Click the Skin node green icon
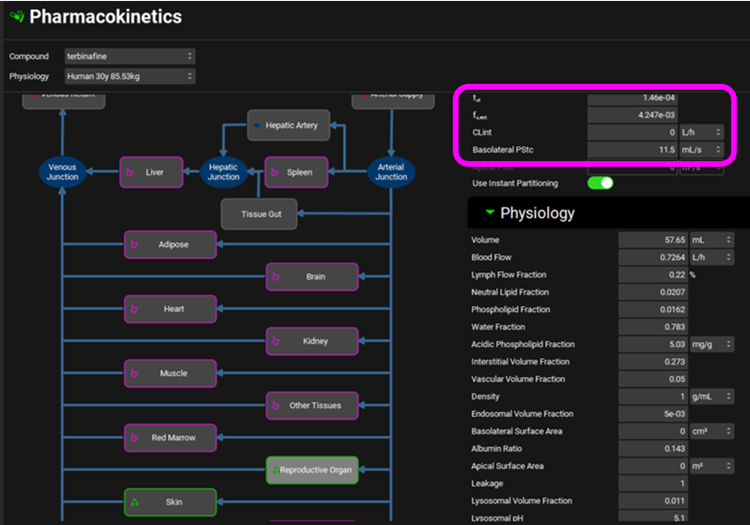 [135, 502]
